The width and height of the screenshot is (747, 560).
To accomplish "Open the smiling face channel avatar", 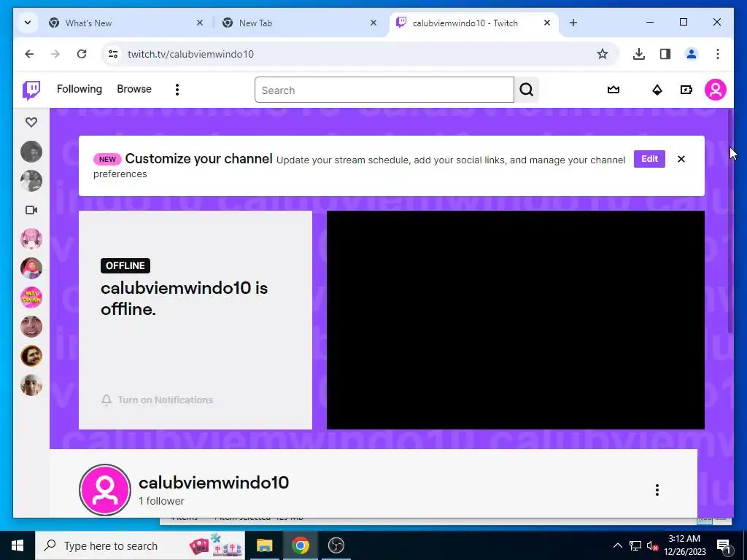I will [31, 327].
